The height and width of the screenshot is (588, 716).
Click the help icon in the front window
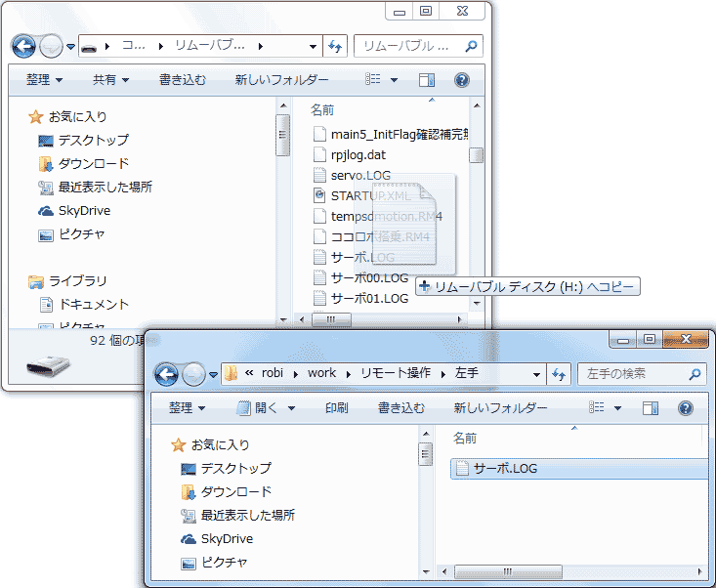coord(686,408)
